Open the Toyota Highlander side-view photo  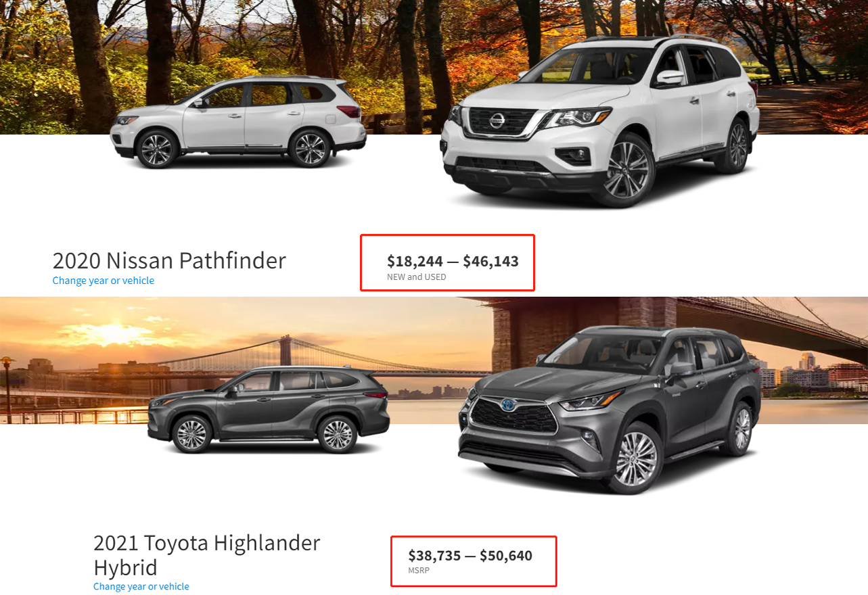coord(269,410)
